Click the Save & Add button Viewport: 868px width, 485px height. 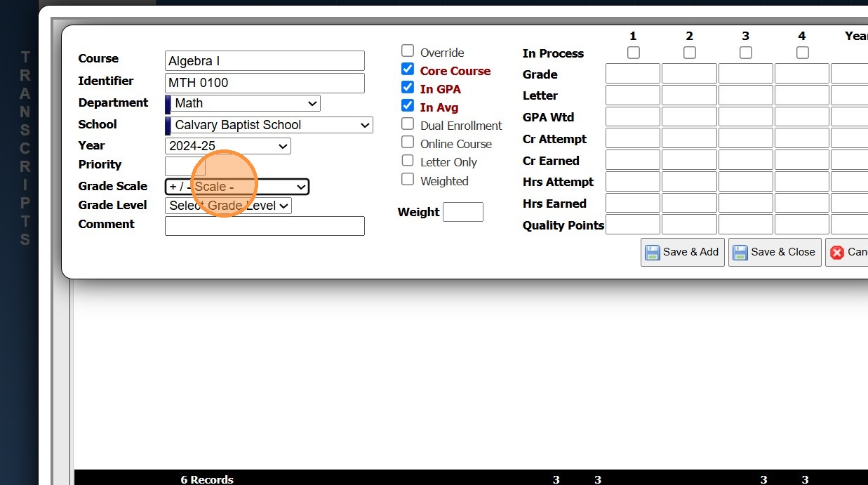[682, 252]
